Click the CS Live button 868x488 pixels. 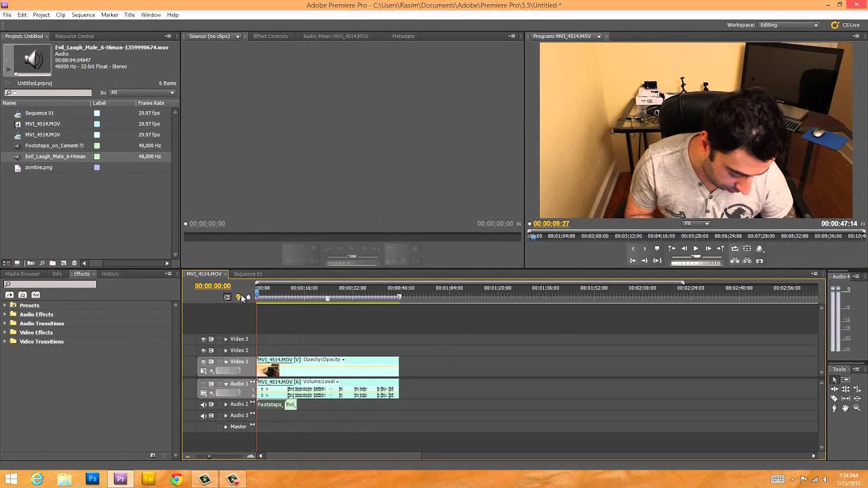point(846,25)
